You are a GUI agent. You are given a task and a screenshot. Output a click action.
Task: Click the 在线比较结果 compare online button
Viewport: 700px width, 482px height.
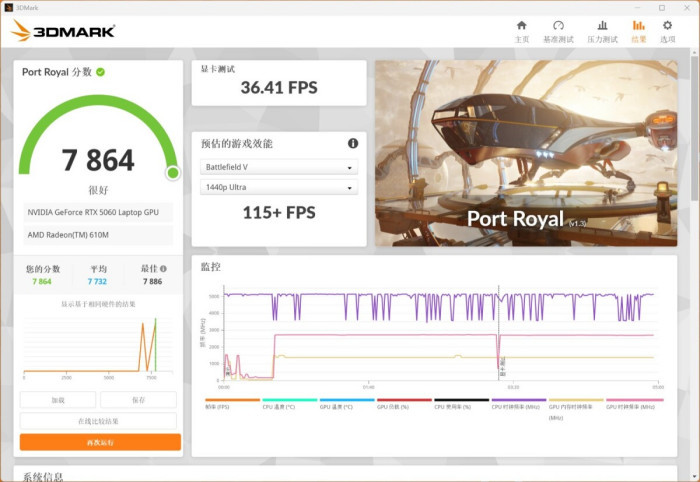point(98,421)
